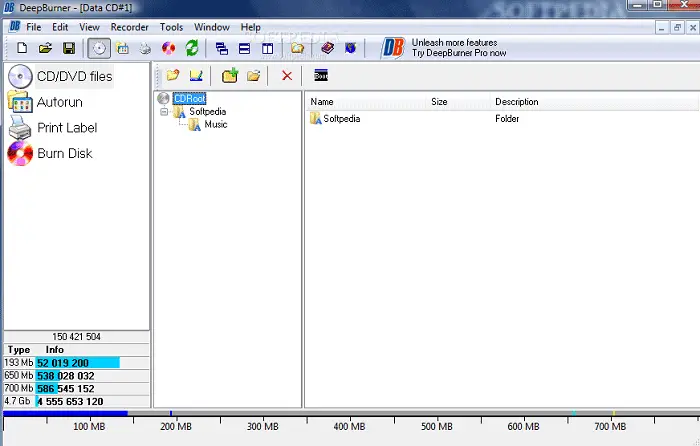Open the Tools menu
Viewport: 700px width, 446px height.
pos(171,27)
